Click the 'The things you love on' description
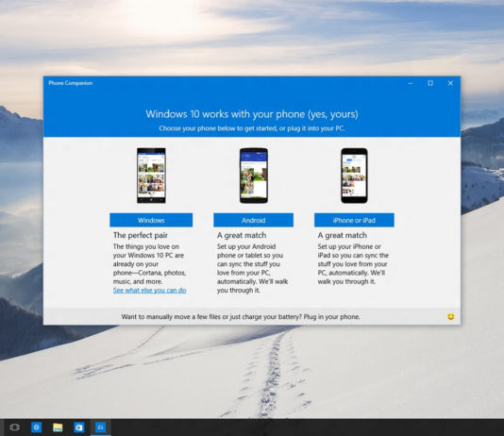 [x=149, y=264]
